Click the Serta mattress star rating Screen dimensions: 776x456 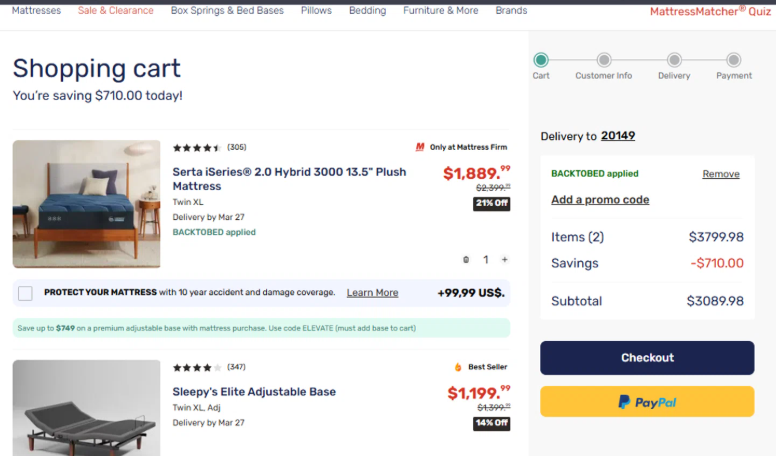pyautogui.click(x=196, y=148)
